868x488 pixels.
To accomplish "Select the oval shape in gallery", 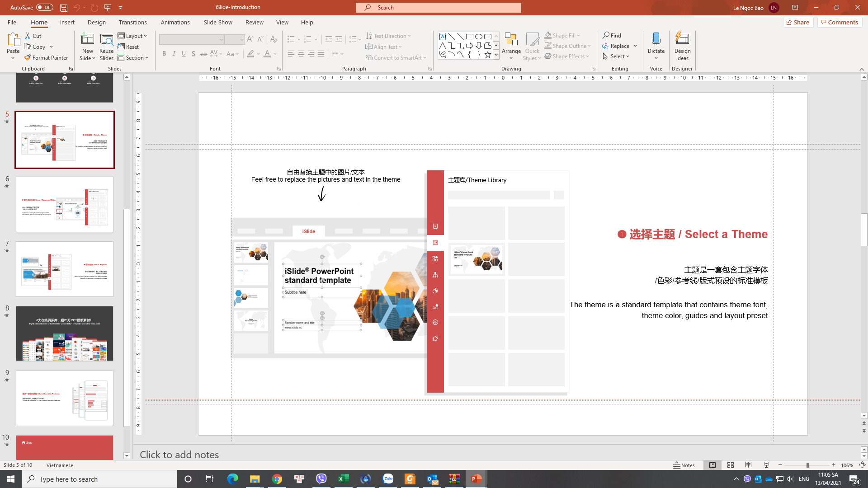I will [479, 37].
